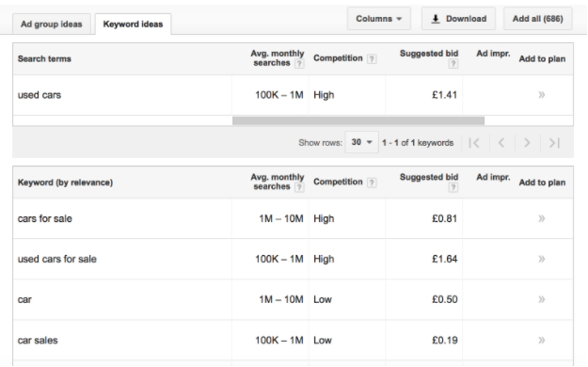Click the £0.81 suggested bid value

click(x=444, y=218)
